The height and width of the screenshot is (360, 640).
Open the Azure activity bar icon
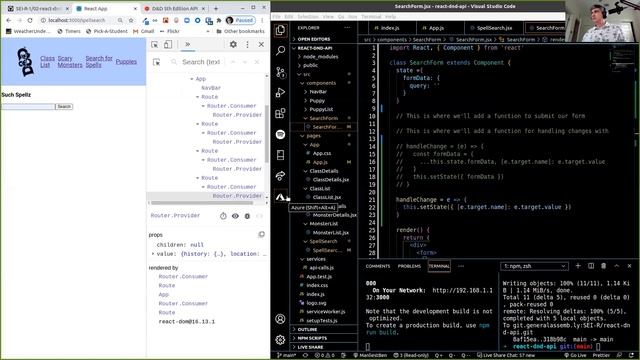pos(280,196)
